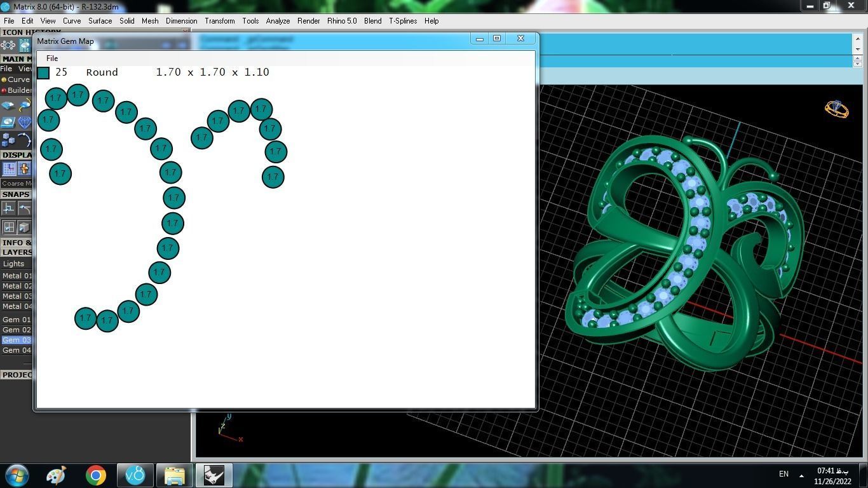
Task: Open the Mesh menu
Action: (150, 21)
